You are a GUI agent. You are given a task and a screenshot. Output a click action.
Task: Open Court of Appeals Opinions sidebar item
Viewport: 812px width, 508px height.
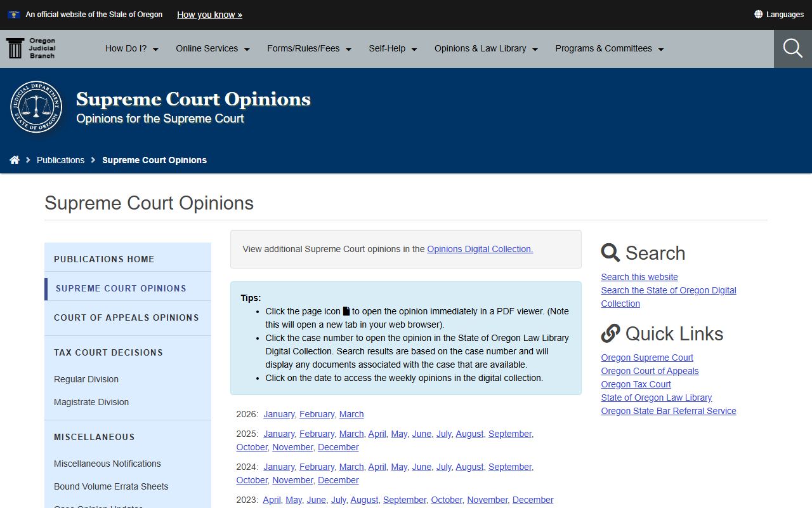[x=128, y=317]
